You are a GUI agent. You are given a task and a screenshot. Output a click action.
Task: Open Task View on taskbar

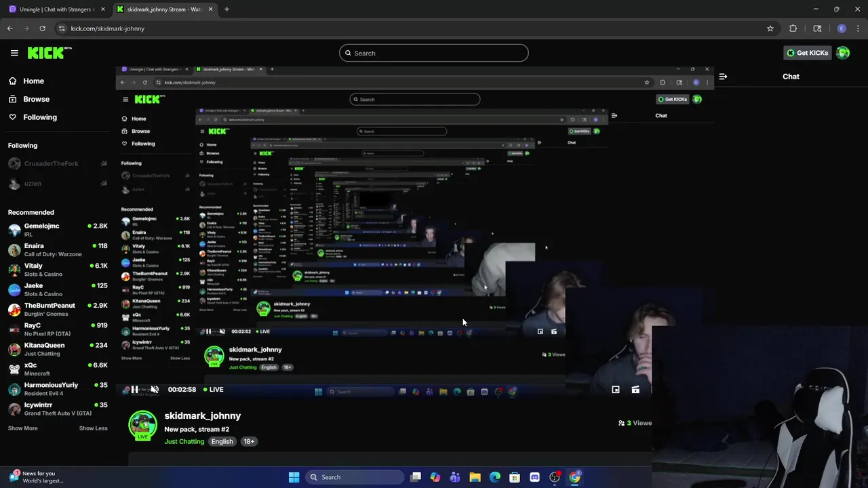click(416, 477)
